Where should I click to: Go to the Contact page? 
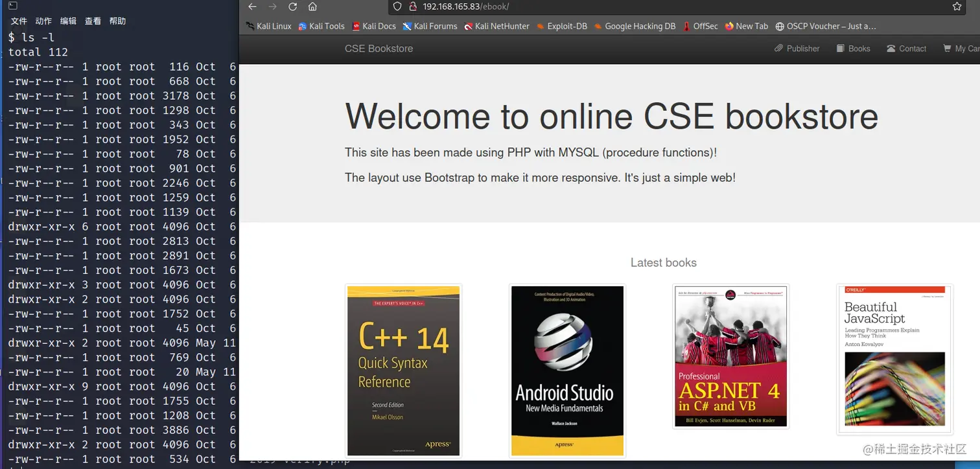(907, 49)
